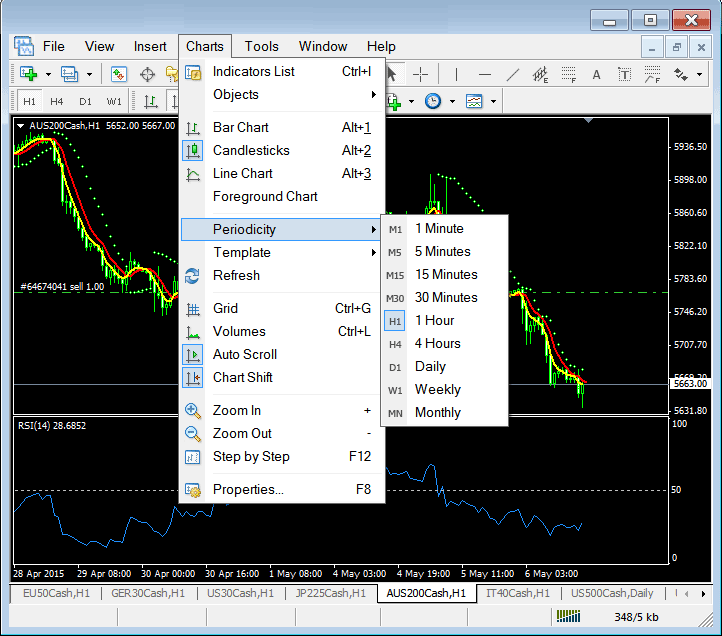Open the Tools menu in menu bar
Viewport: 722px width, 636px height.
click(x=262, y=46)
